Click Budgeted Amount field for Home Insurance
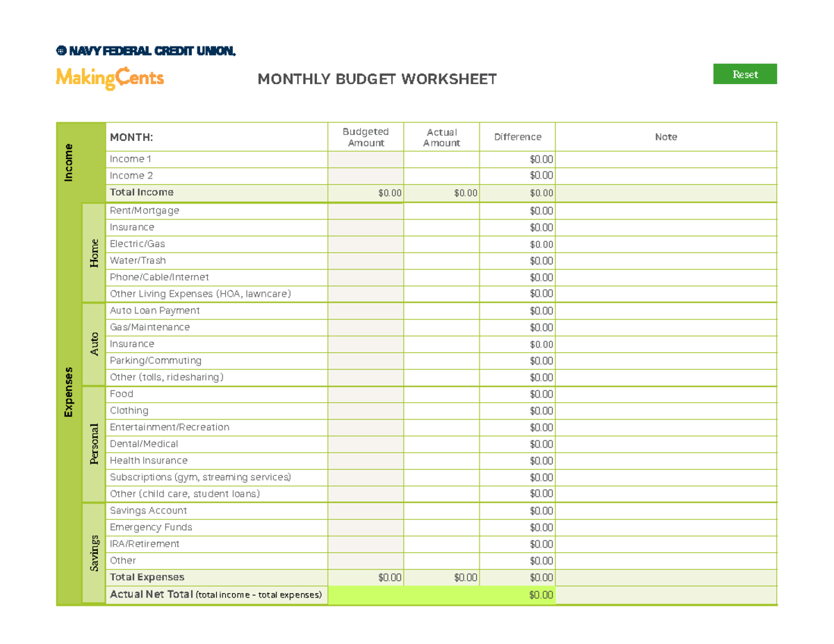834x644 pixels. [366, 227]
